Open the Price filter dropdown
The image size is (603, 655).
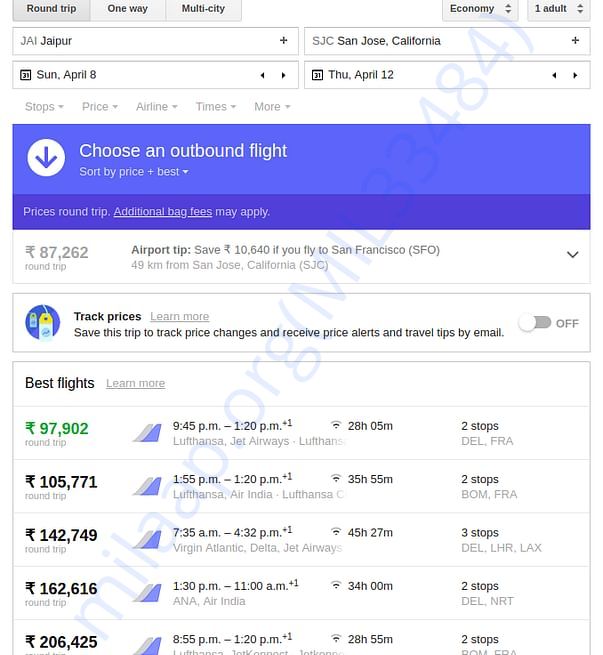pyautogui.click(x=100, y=107)
